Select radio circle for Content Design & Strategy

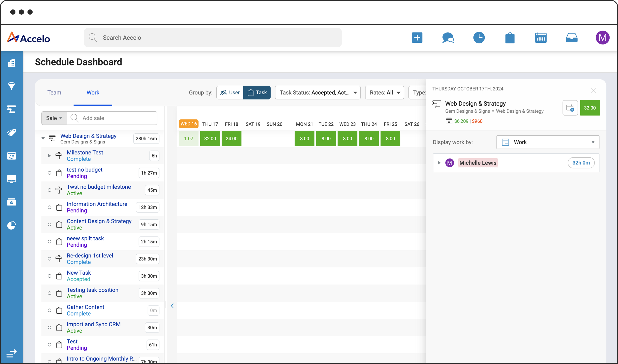click(x=49, y=224)
